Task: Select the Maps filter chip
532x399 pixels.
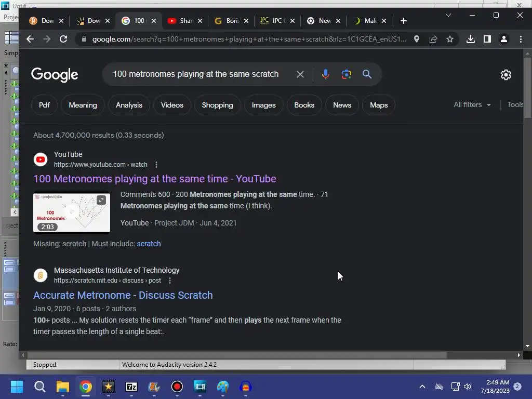Action: tap(379, 105)
